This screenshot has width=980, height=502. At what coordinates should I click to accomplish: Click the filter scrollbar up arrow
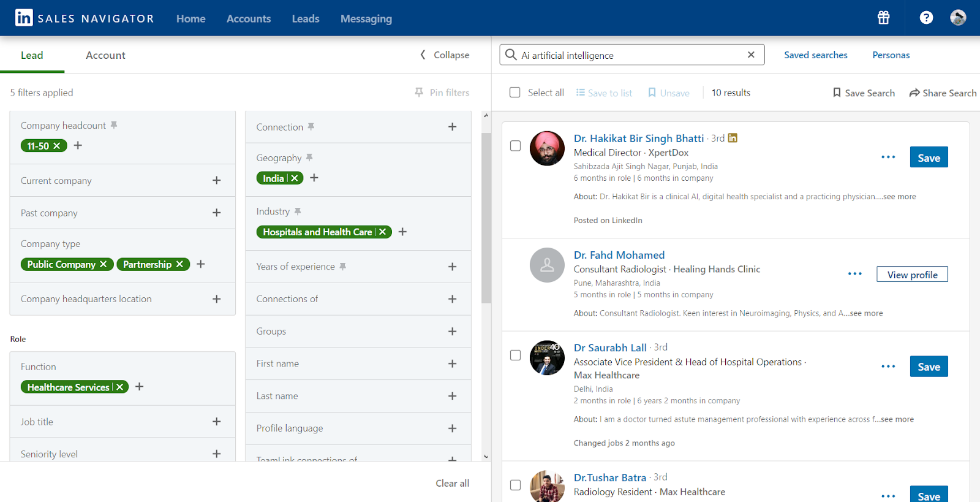(x=486, y=116)
